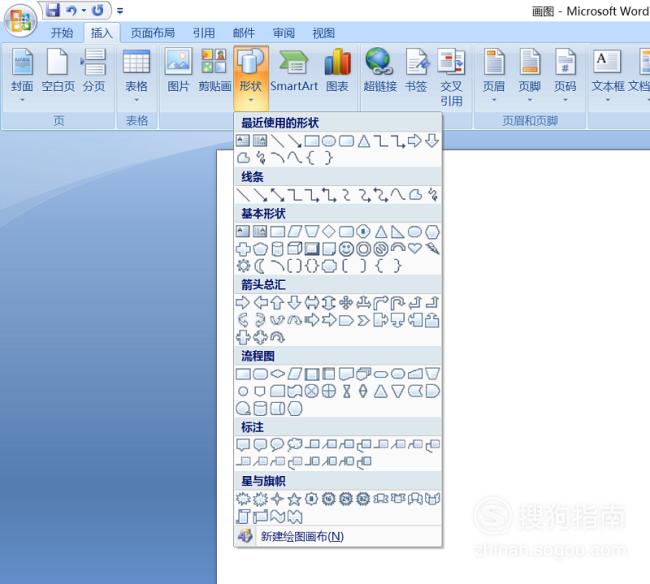The width and height of the screenshot is (650, 584).
Task: Choose the quad arrow in 箭头总汇
Action: [346, 303]
